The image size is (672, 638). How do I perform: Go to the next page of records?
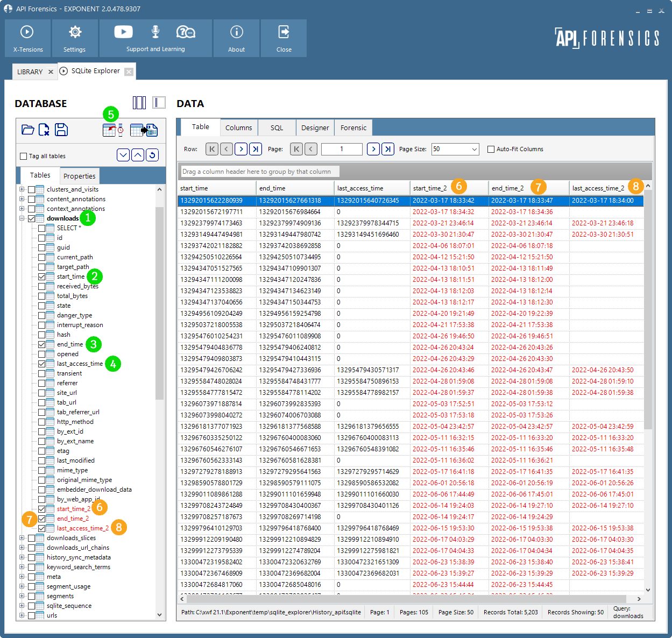click(x=373, y=149)
